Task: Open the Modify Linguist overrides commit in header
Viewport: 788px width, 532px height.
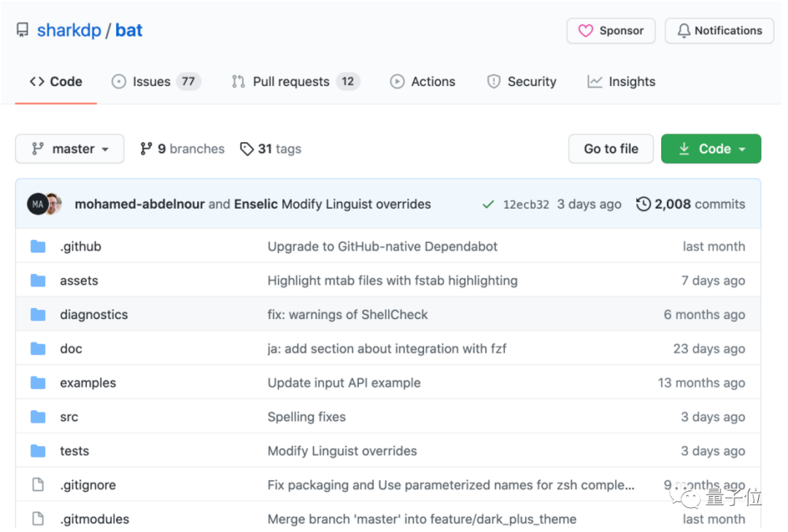Action: (356, 204)
